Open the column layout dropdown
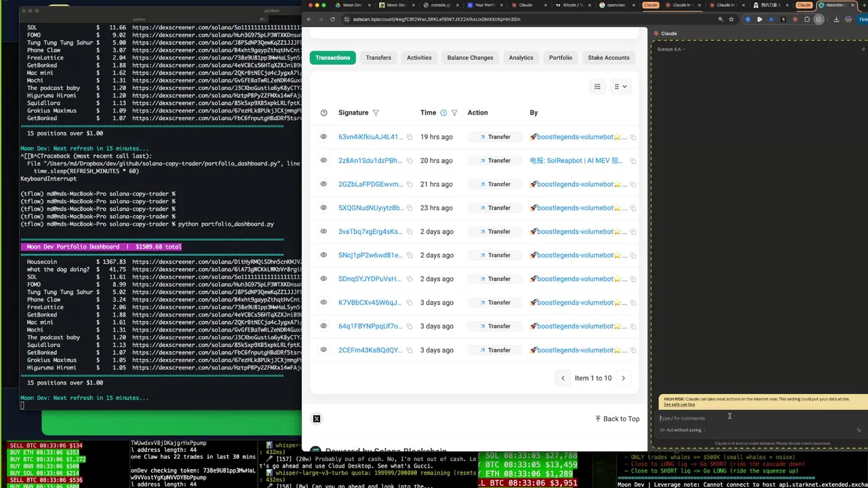 pos(620,86)
